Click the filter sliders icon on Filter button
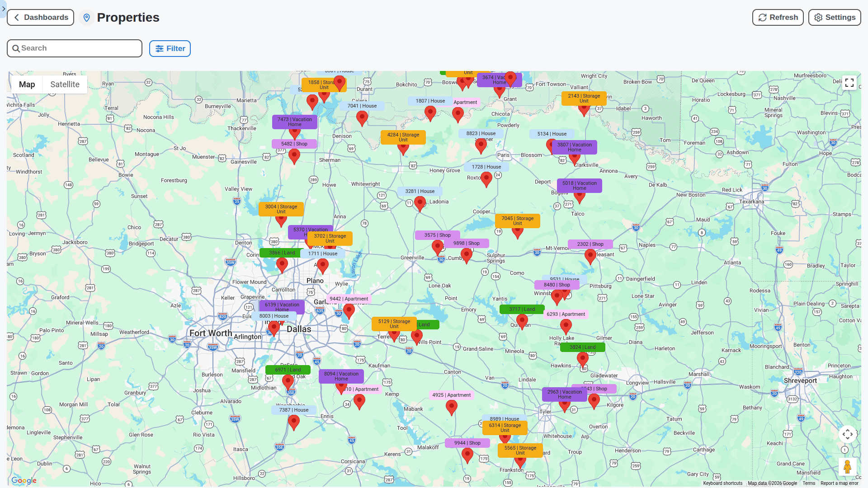Screen dimensions: 868x488 [159, 48]
